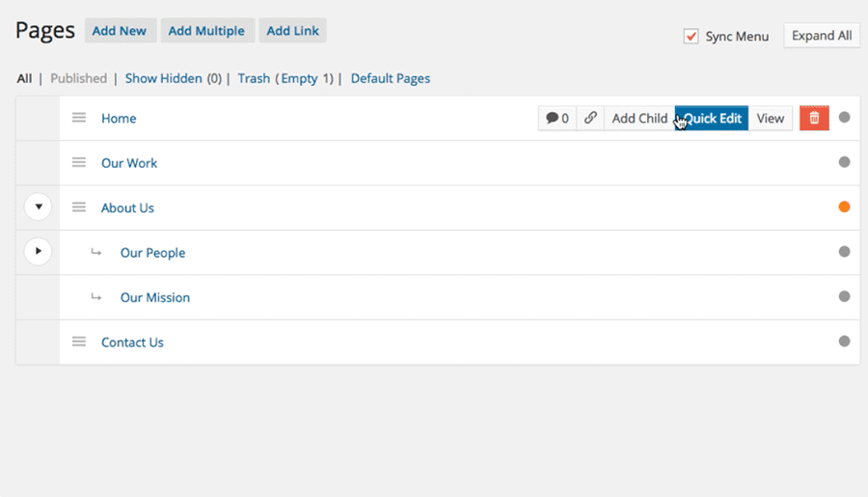Viewport: 868px width, 497px height.
Task: Click the Expand All button
Action: pos(822,36)
